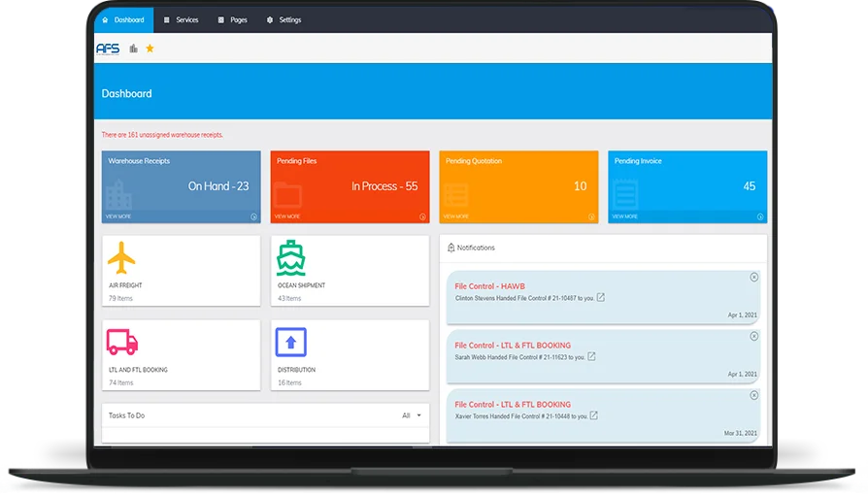Click the '79 Items' text under Air Freight
This screenshot has height=496, width=868.
pos(120,298)
